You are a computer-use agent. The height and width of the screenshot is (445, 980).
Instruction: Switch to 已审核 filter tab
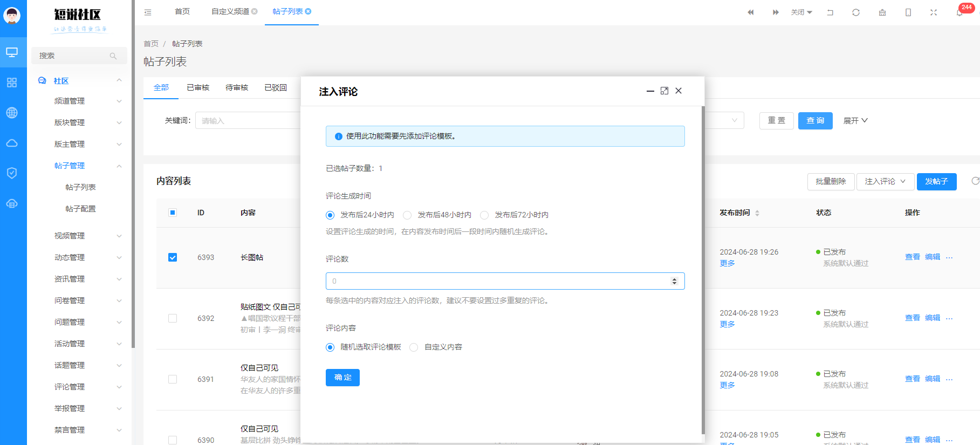[x=198, y=87]
